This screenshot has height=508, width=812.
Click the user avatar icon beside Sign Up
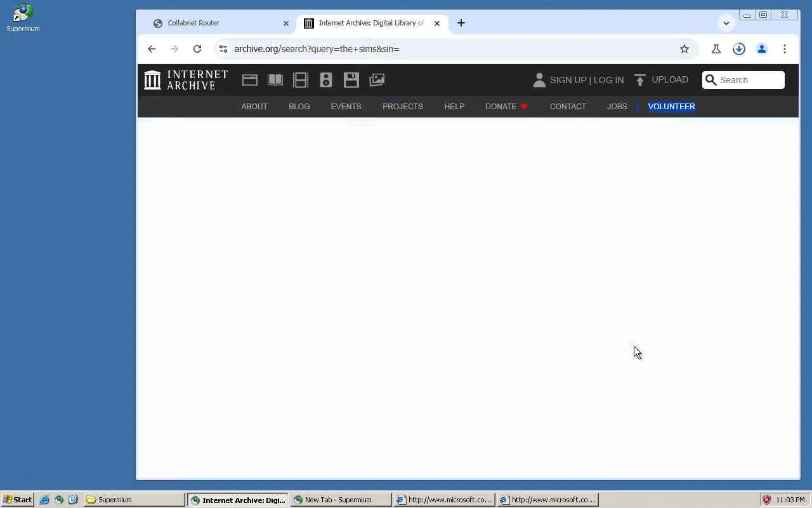pos(539,80)
